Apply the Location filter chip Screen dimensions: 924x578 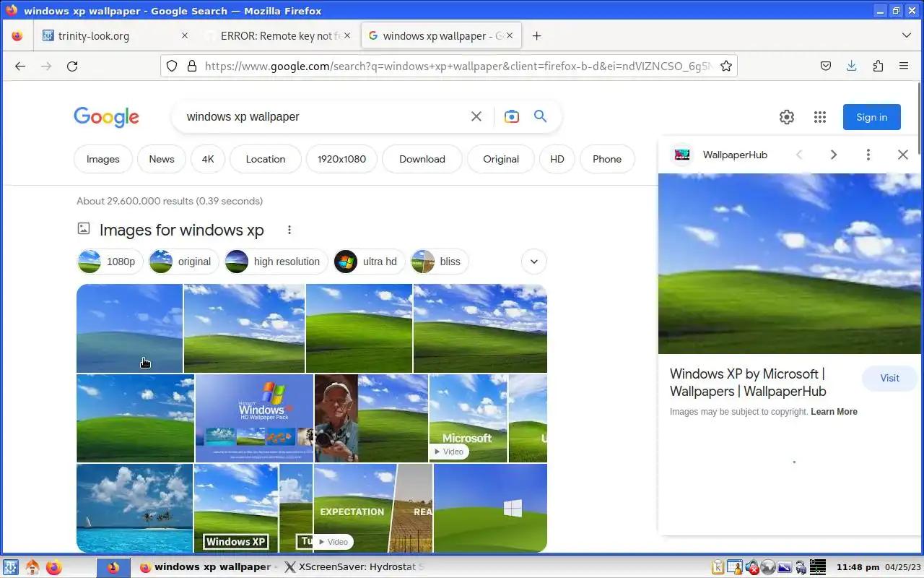tap(266, 159)
